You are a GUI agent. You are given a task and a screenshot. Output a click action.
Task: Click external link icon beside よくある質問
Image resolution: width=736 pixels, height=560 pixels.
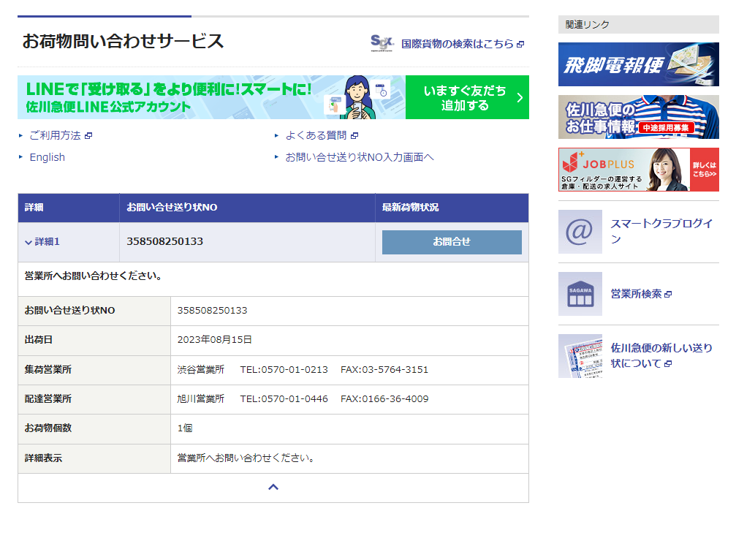tap(354, 136)
